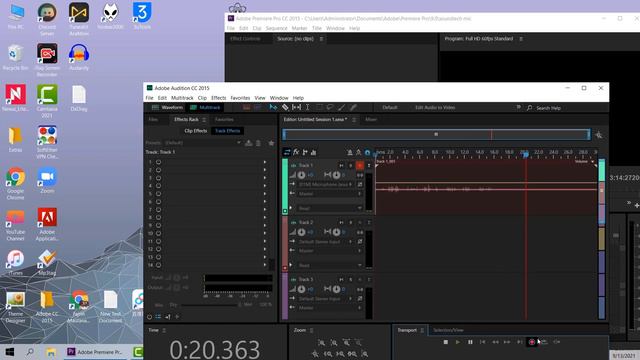
Task: Click Zoom In Amplitude icon in Zoom panel
Action: [x=322, y=343]
